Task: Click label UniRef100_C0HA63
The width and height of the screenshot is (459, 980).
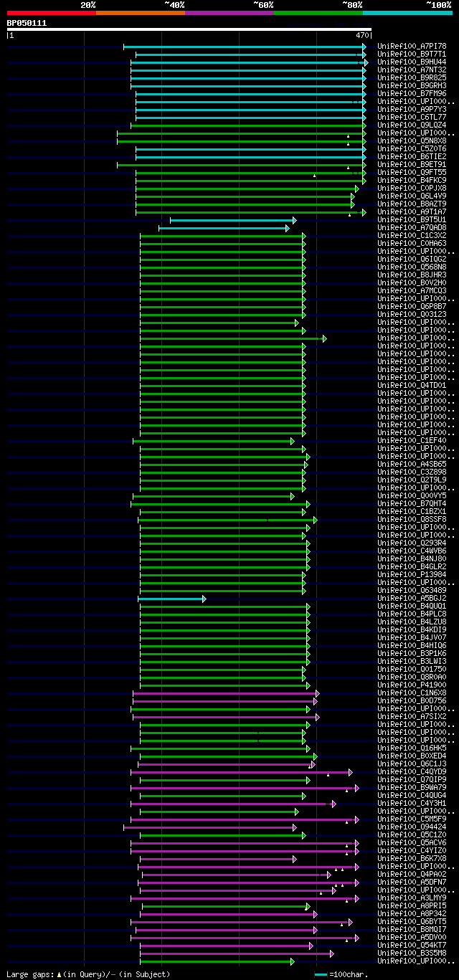Action: (412, 243)
